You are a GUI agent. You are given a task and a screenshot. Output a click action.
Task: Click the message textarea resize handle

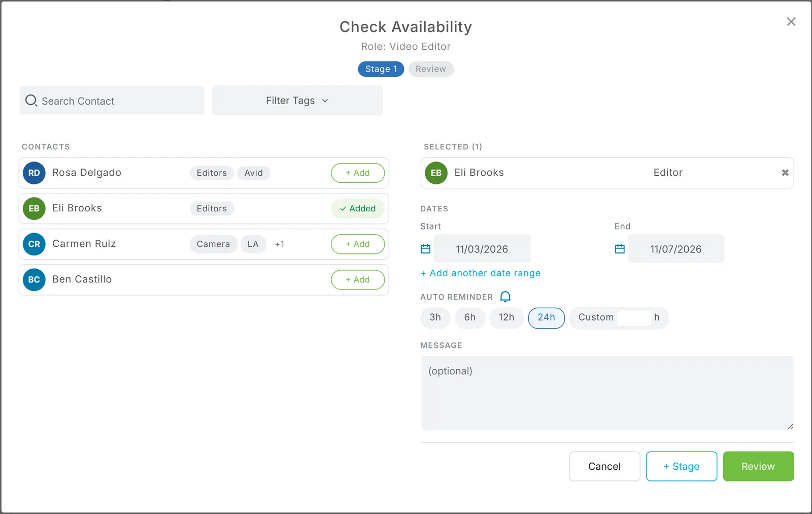click(x=790, y=427)
